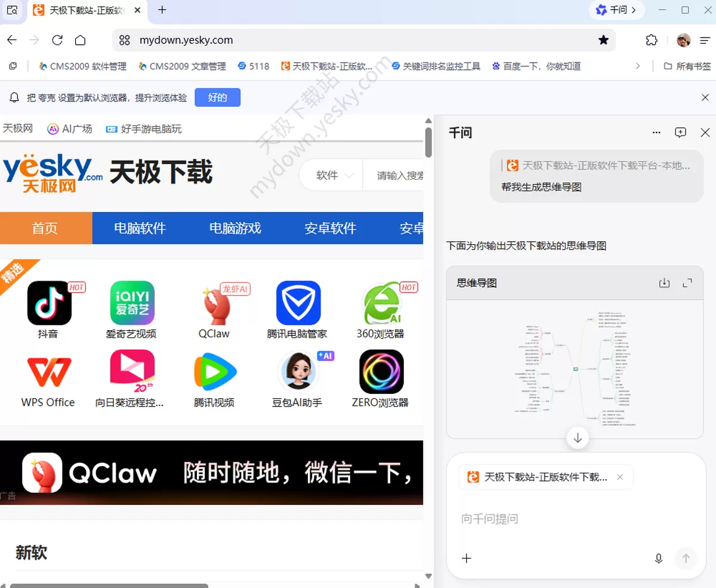Click the 帮我生成思维导图 message text
This screenshot has width=716, height=588.
pyautogui.click(x=541, y=187)
